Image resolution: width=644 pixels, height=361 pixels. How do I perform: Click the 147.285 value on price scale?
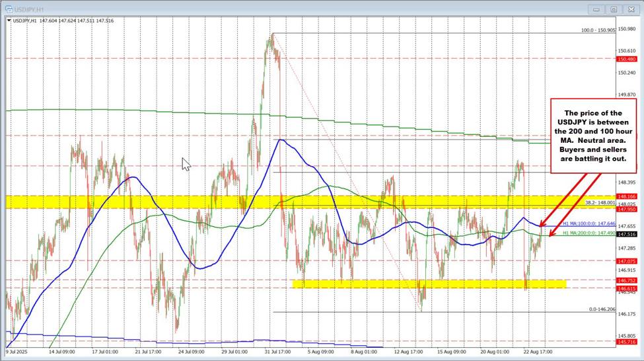click(627, 248)
